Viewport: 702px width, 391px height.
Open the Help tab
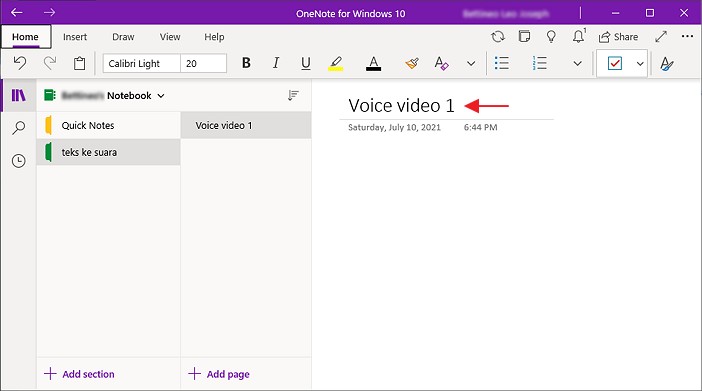click(x=214, y=37)
